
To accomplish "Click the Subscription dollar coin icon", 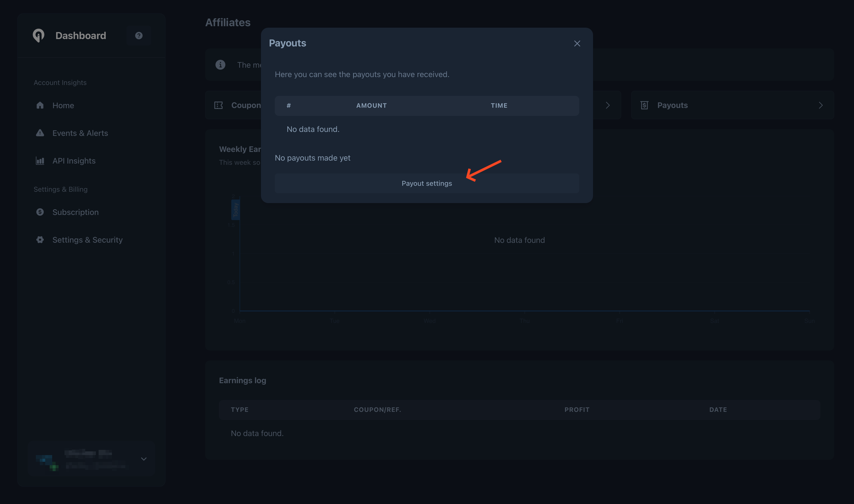I will click(x=40, y=212).
